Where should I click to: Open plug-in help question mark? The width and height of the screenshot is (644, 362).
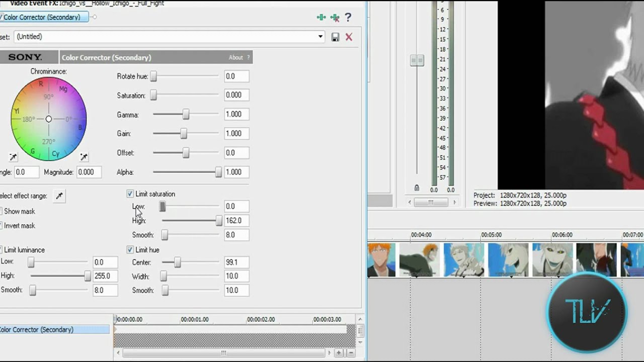coord(348,18)
